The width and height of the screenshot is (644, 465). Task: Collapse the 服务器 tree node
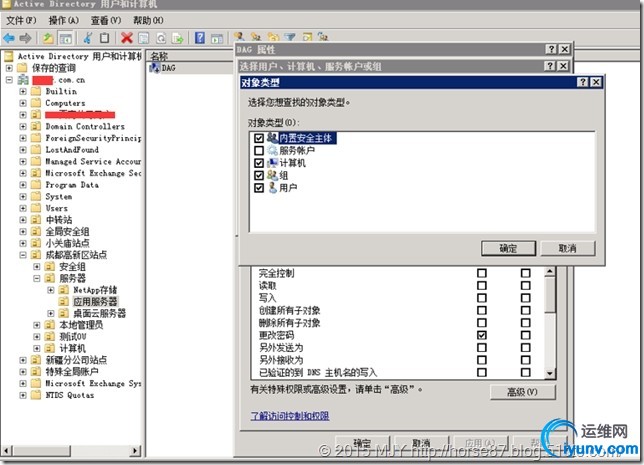(37, 278)
